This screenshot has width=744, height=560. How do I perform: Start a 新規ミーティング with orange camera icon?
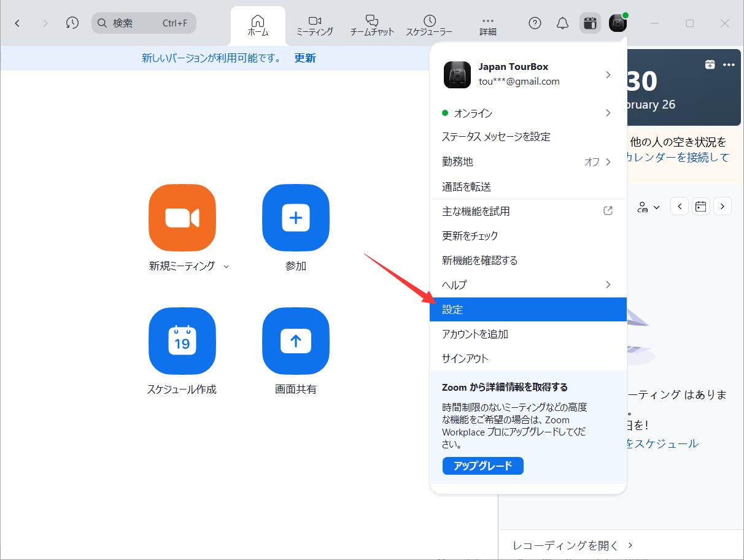pos(182,218)
